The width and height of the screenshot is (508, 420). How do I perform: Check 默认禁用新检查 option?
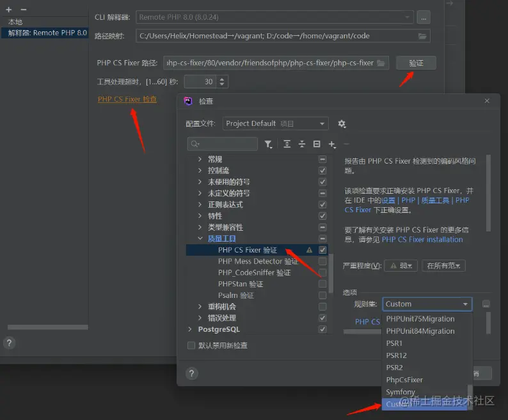[191, 345]
